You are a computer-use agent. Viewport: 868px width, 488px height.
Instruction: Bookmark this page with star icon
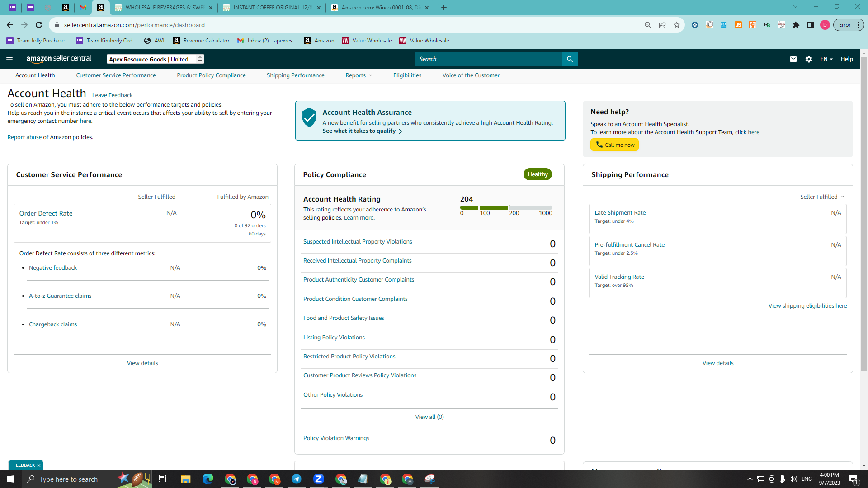pos(677,25)
